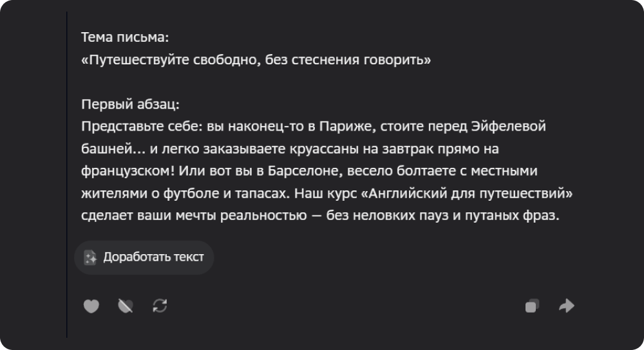Copy the response with the copy icon
Image resolution: width=644 pixels, height=350 pixels.
(532, 306)
